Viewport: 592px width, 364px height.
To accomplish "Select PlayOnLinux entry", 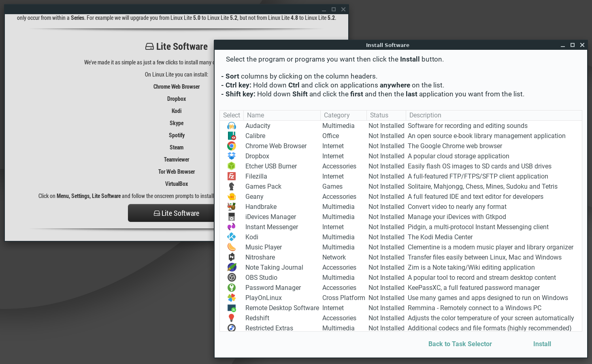I will click(x=263, y=298).
